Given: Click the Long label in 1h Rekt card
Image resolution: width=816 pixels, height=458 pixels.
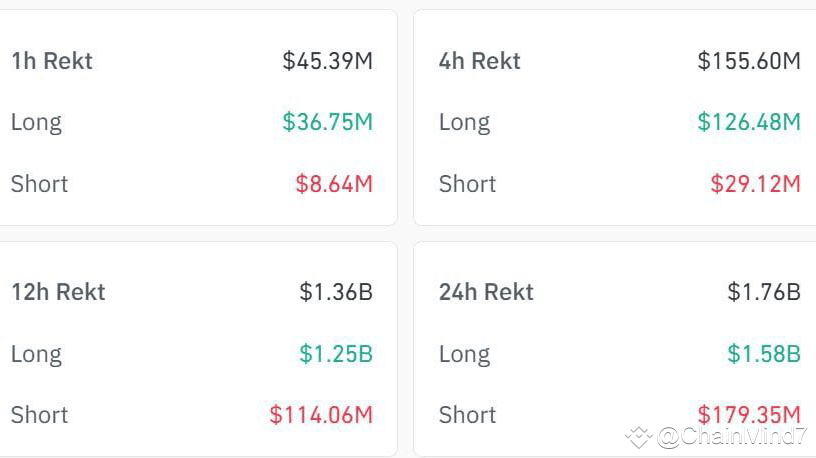Looking at the screenshot, I should tap(36, 122).
